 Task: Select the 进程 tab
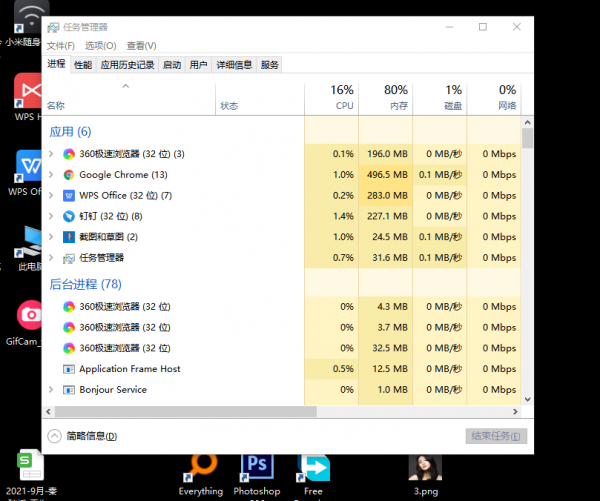(56, 64)
